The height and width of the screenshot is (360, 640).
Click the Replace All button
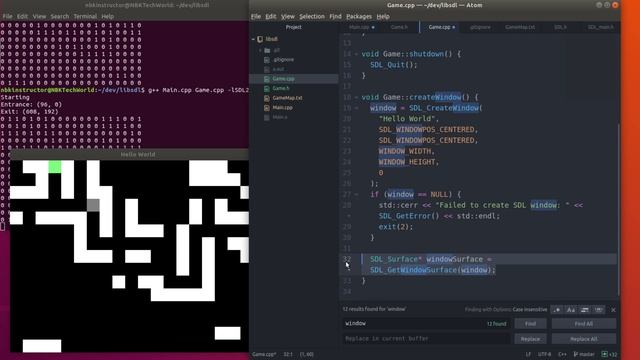tap(584, 339)
